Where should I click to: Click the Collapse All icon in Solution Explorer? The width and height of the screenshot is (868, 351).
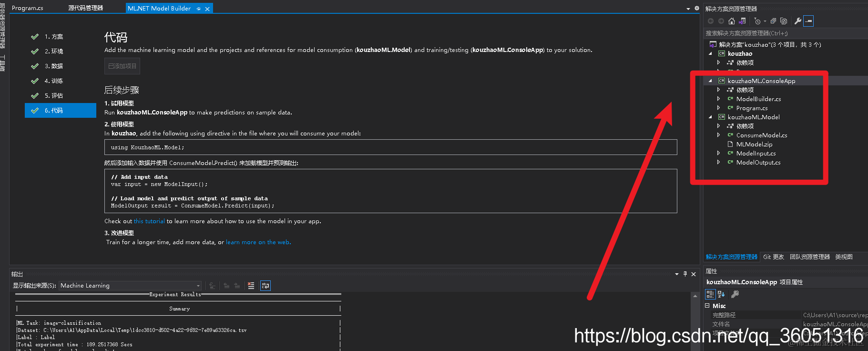tap(773, 21)
